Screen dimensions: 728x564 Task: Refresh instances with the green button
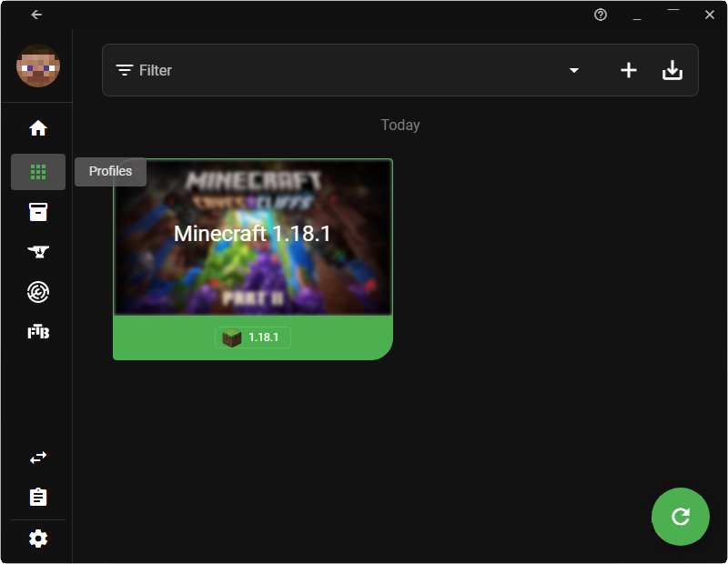[x=681, y=517]
